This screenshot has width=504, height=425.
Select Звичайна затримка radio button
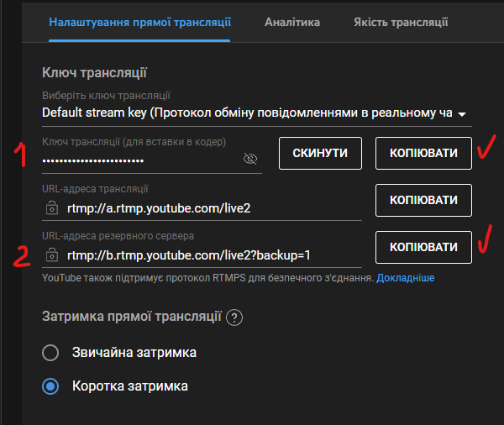tap(50, 353)
